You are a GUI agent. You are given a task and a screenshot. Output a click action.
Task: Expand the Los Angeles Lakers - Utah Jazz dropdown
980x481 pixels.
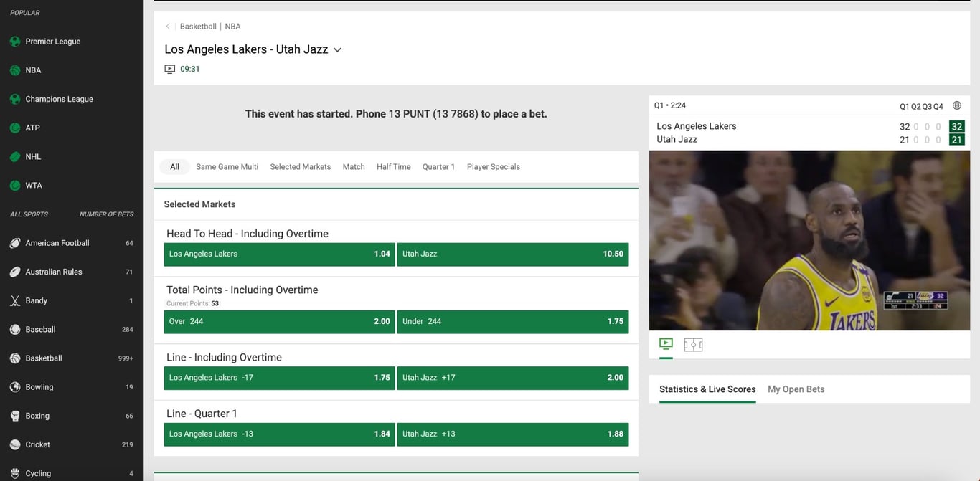337,50
